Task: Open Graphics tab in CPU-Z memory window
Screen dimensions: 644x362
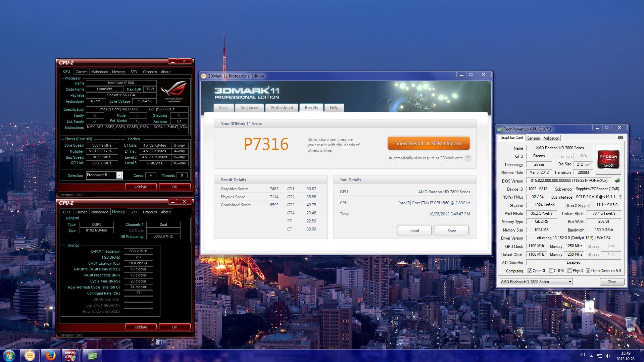Action: (150, 212)
